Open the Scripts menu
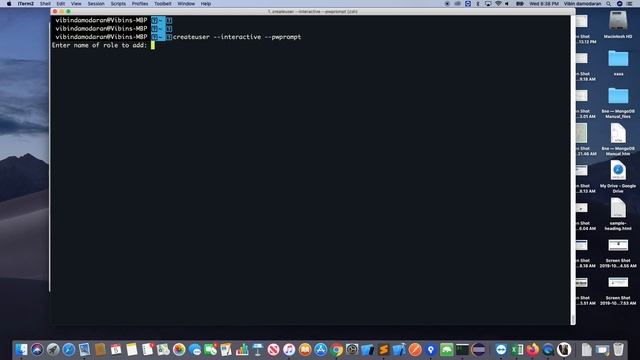The height and width of the screenshot is (360, 640). tap(118, 4)
